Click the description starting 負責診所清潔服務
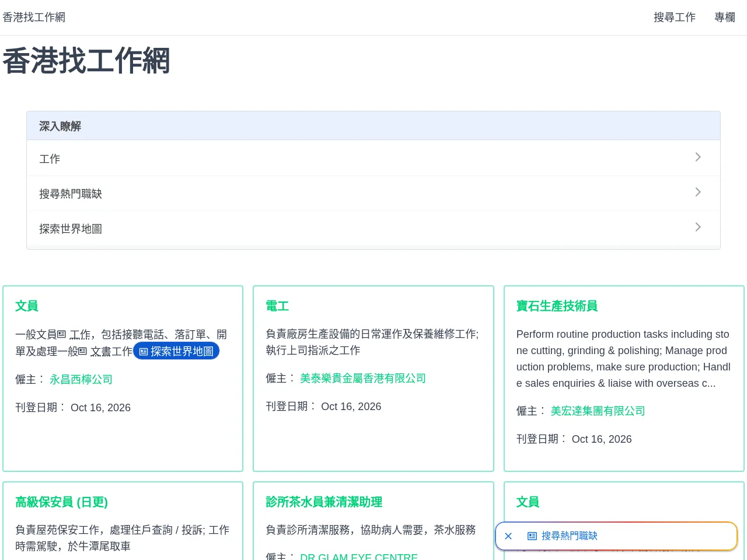The width and height of the screenshot is (747, 560). tap(371, 530)
